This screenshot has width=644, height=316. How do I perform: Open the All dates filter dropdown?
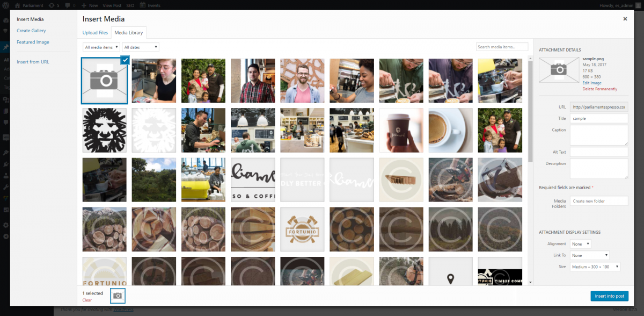pyautogui.click(x=141, y=47)
